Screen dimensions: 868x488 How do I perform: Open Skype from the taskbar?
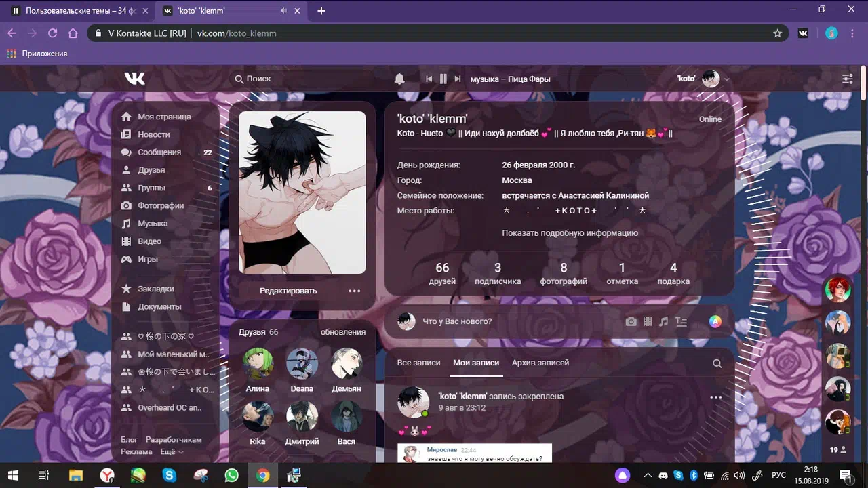click(x=170, y=475)
